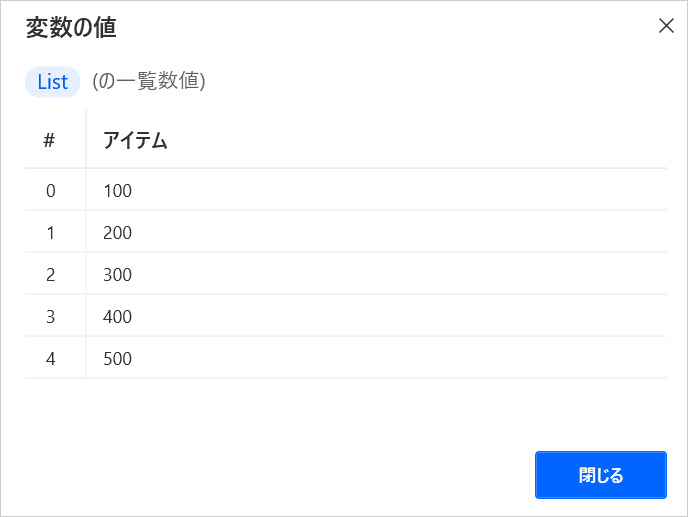Click row index 2 in # column
688x517 pixels.
click(50, 274)
